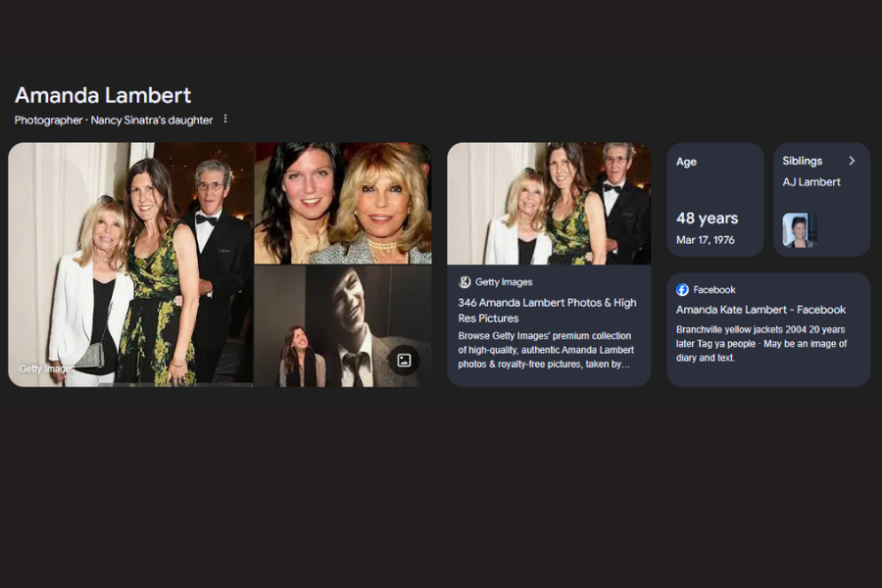Click 'Photographer · Nancy Sinatra's daughter' subtitle
The width and height of the screenshot is (882, 588).
point(114,120)
